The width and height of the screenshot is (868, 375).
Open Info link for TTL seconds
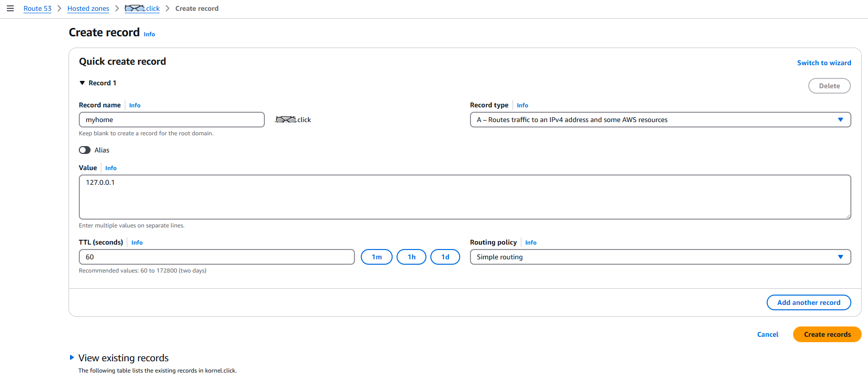pyautogui.click(x=137, y=243)
